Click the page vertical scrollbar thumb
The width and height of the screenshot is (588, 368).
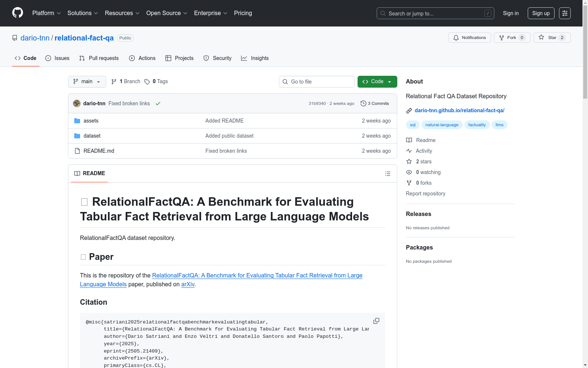[x=585, y=52]
